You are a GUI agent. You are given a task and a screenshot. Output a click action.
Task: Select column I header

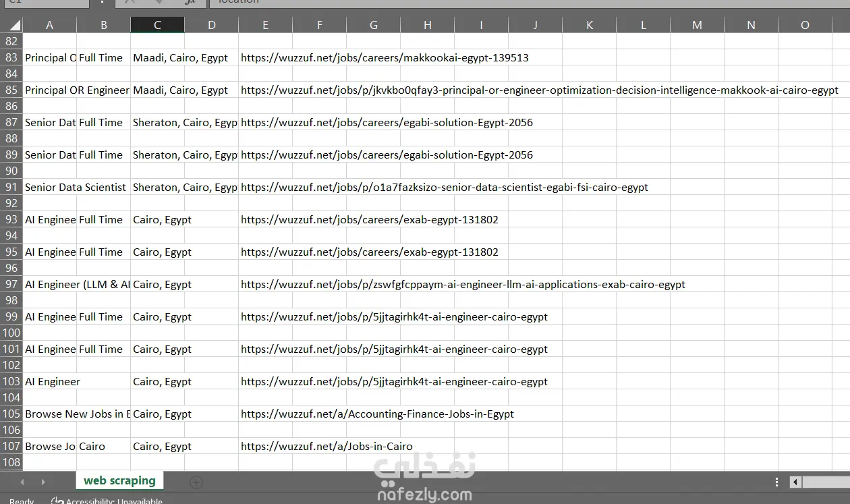point(481,25)
